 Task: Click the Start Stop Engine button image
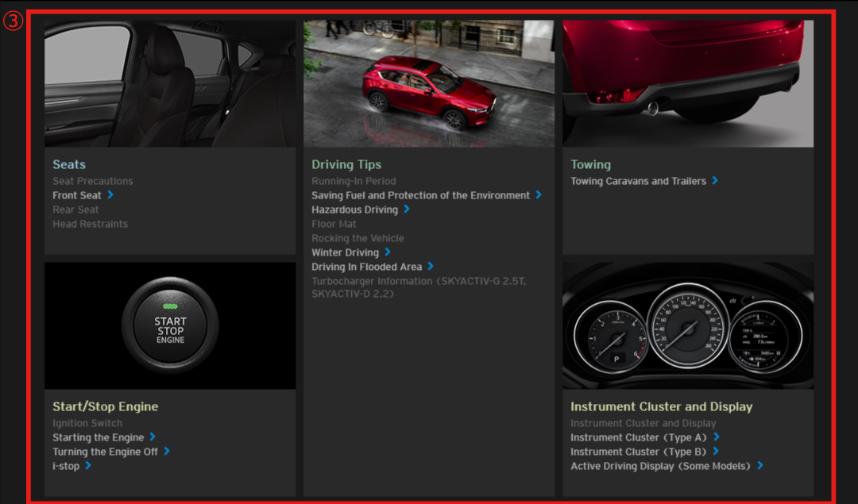[170, 325]
